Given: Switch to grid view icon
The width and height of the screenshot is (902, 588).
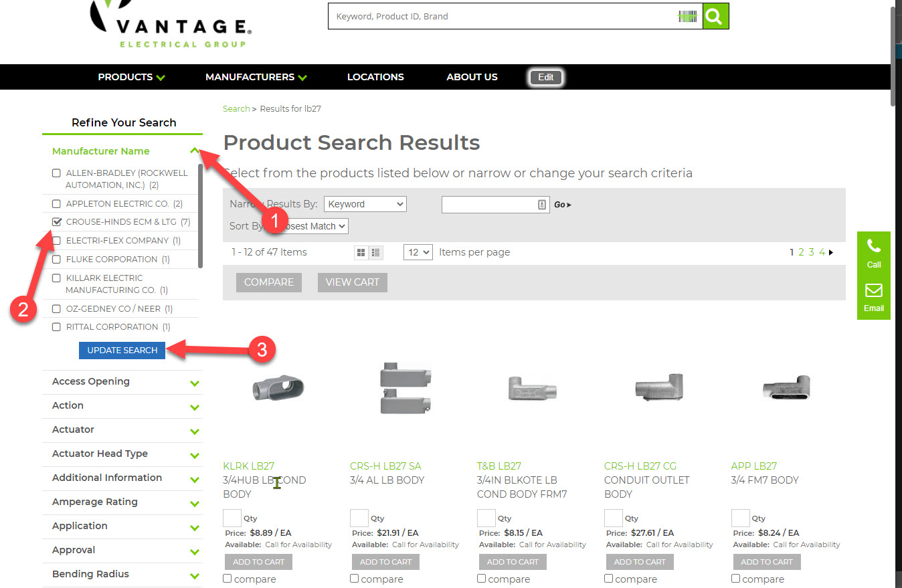Looking at the screenshot, I should 361,252.
